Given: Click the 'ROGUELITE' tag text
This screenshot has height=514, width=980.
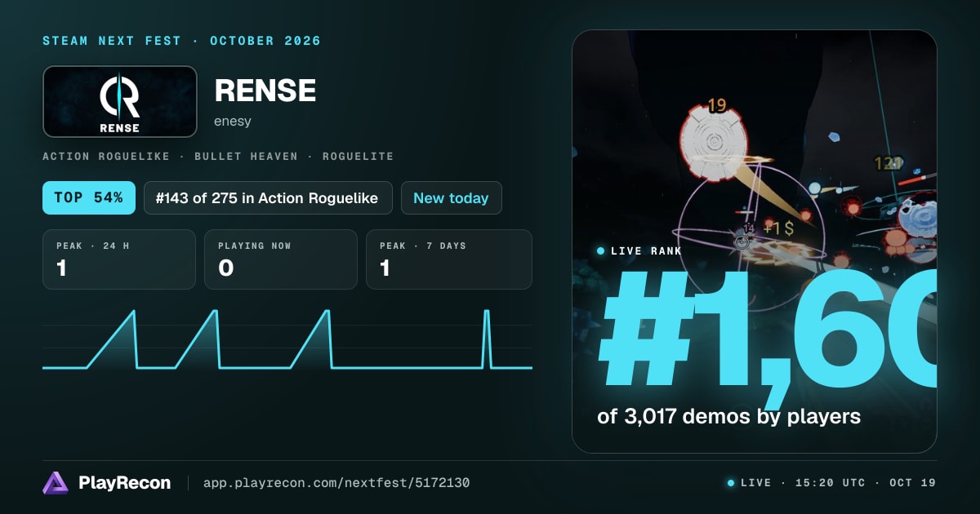Looking at the screenshot, I should pos(358,156).
